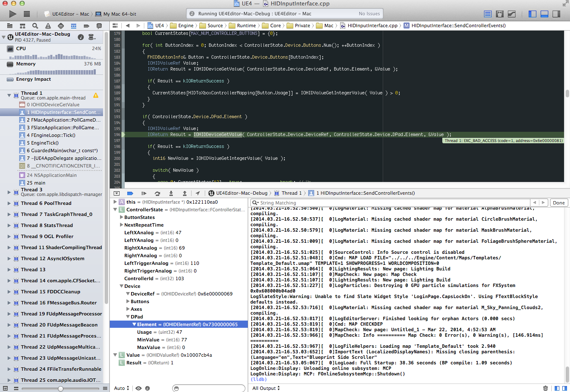Viewport: 570px width, 392px height.
Task: Adjust the stack frame detail slider
Action: tap(60, 389)
